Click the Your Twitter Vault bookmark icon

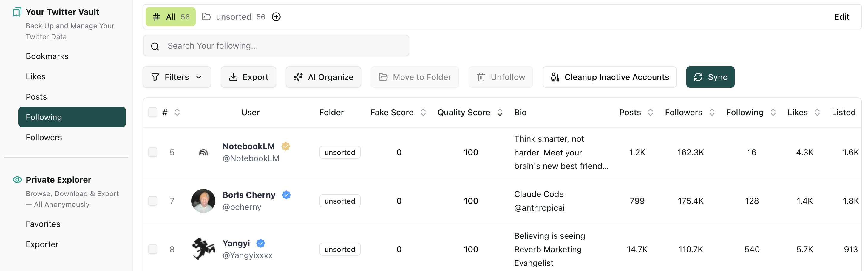[17, 12]
